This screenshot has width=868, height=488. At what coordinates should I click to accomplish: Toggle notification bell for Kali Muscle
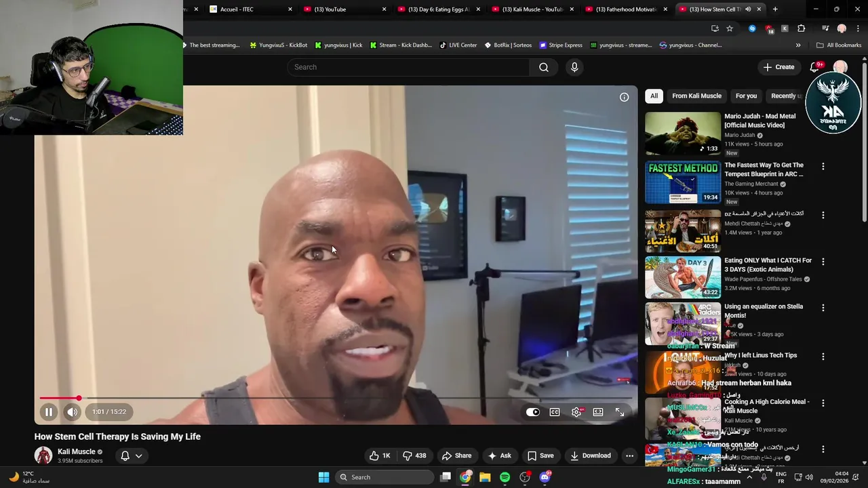pos(125,455)
